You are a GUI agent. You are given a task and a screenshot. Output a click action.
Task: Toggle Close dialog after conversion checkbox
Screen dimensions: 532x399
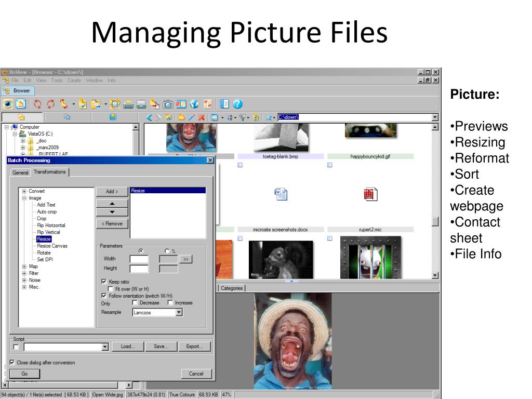[x=12, y=362]
